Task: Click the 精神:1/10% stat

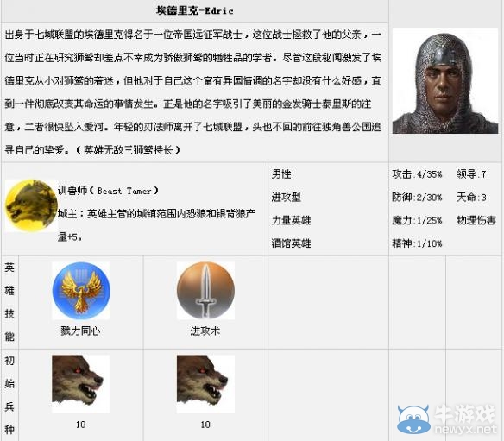Action: 417,243
